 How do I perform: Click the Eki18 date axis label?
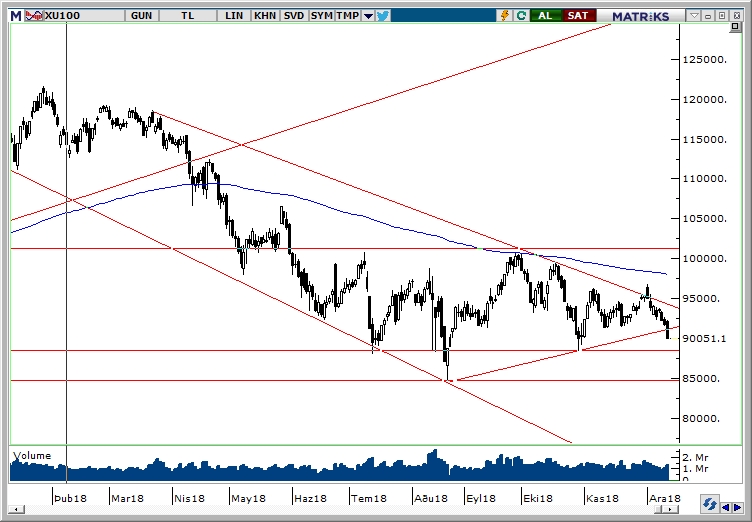pyautogui.click(x=538, y=498)
